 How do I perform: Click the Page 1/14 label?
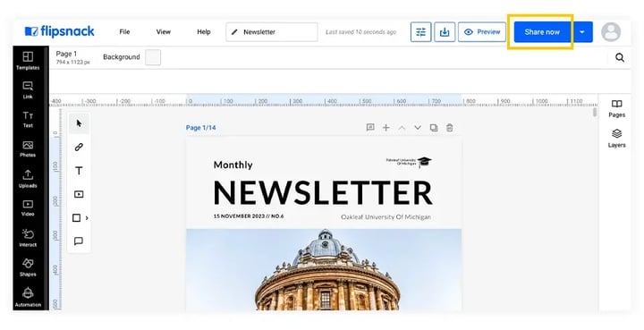click(201, 128)
